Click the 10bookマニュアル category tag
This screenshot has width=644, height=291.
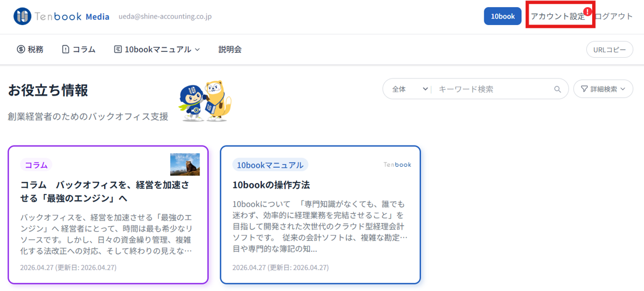pos(270,165)
